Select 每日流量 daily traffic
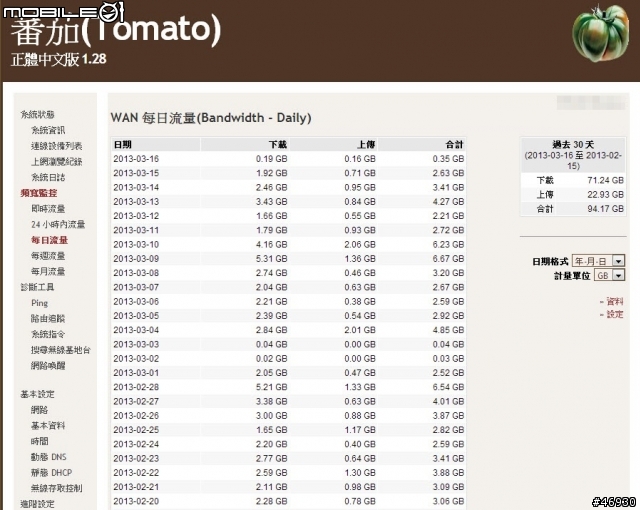640x510 pixels. coord(49,240)
